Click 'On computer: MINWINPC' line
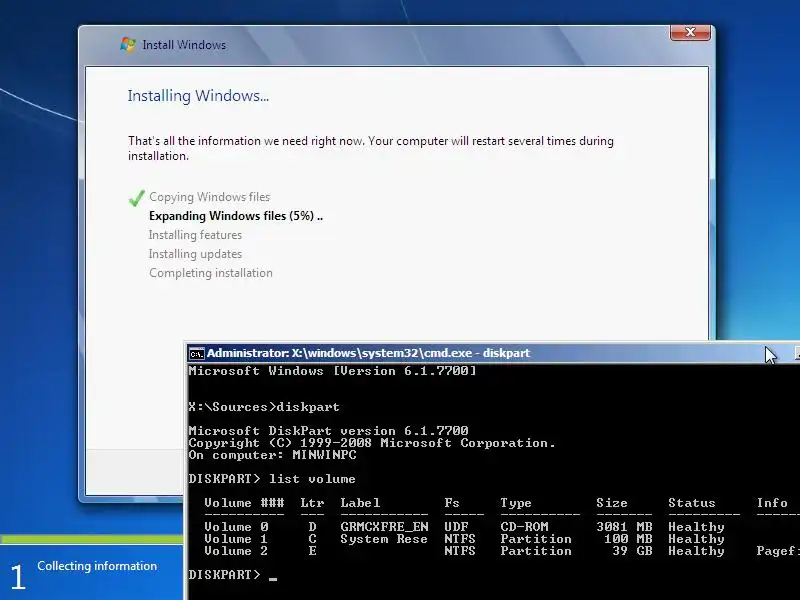This screenshot has height=600, width=800. [x=272, y=455]
